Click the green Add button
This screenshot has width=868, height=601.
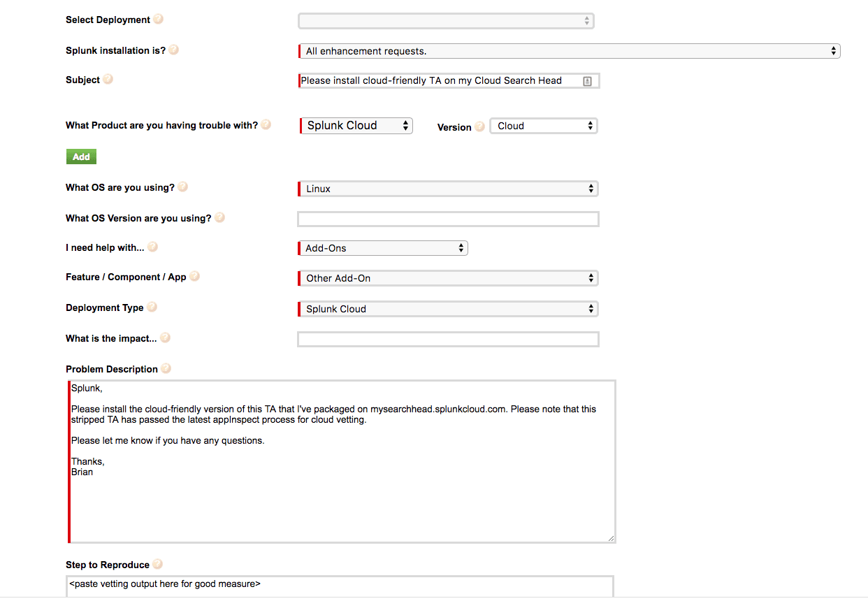pyautogui.click(x=81, y=157)
